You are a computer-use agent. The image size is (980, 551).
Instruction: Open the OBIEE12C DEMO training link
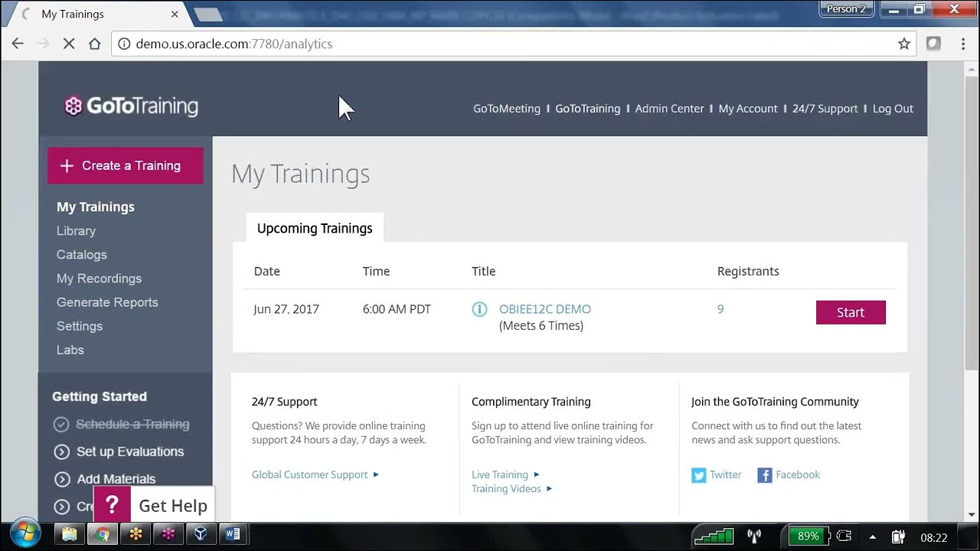pos(545,309)
